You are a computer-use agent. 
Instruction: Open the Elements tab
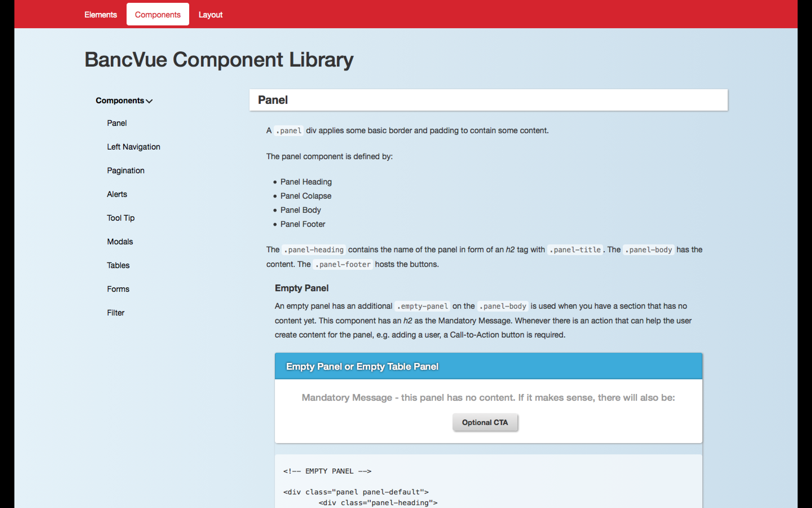[100, 14]
